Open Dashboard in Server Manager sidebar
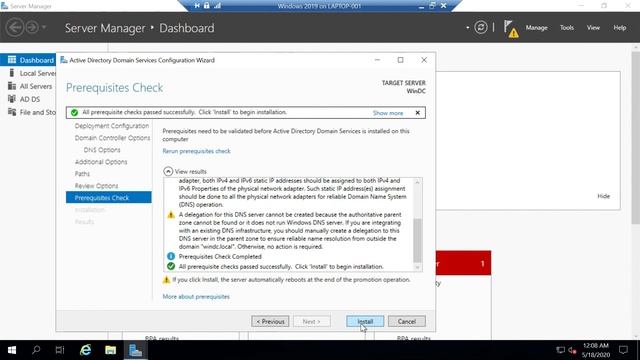The height and width of the screenshot is (360, 640). [29, 60]
